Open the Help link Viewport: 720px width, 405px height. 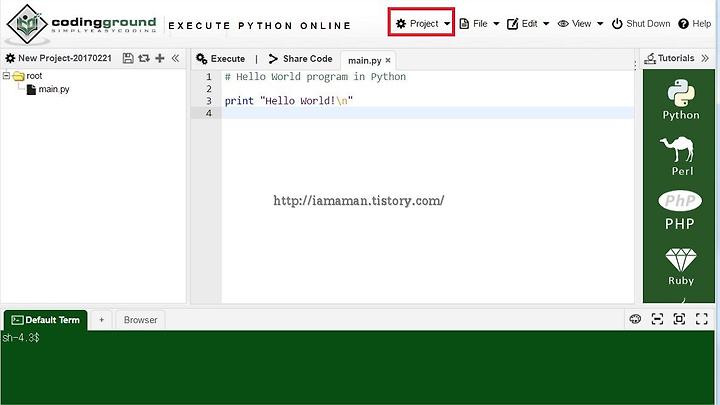(695, 23)
